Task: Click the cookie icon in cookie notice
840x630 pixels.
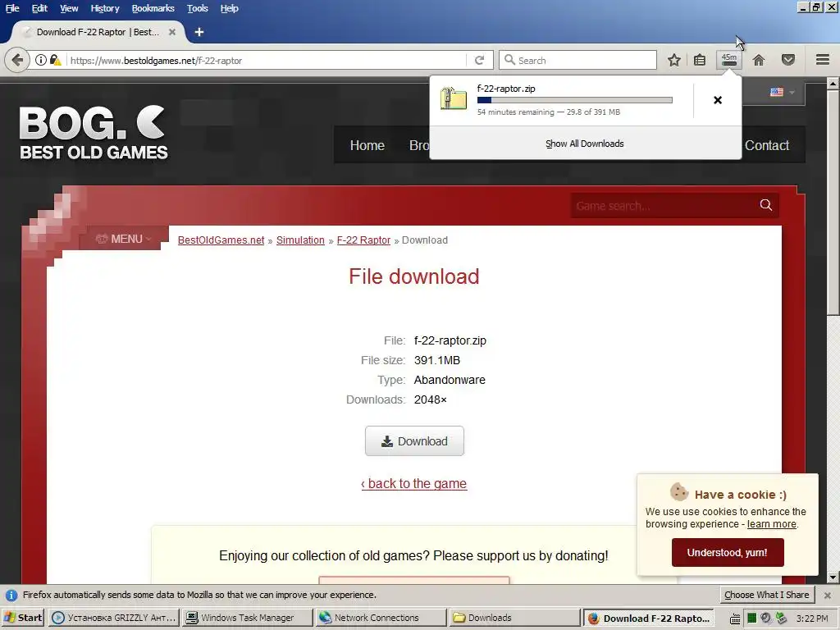Action: coord(678,492)
